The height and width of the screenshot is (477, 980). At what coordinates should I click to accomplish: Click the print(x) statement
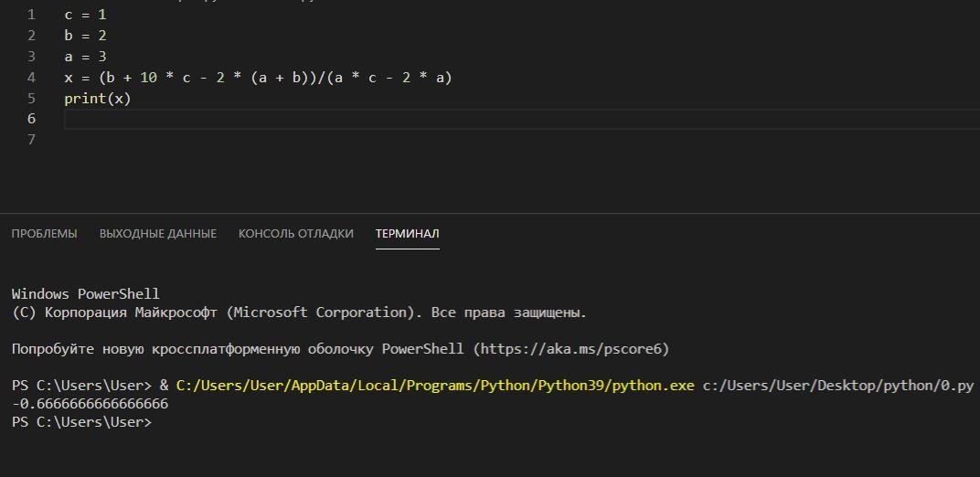(98, 99)
